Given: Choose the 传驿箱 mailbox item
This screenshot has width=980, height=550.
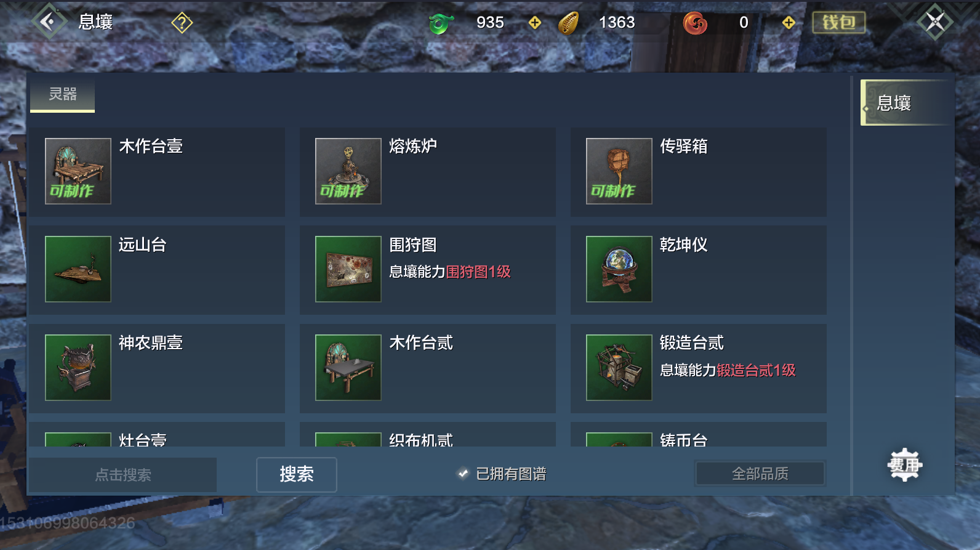Looking at the screenshot, I should click(699, 172).
